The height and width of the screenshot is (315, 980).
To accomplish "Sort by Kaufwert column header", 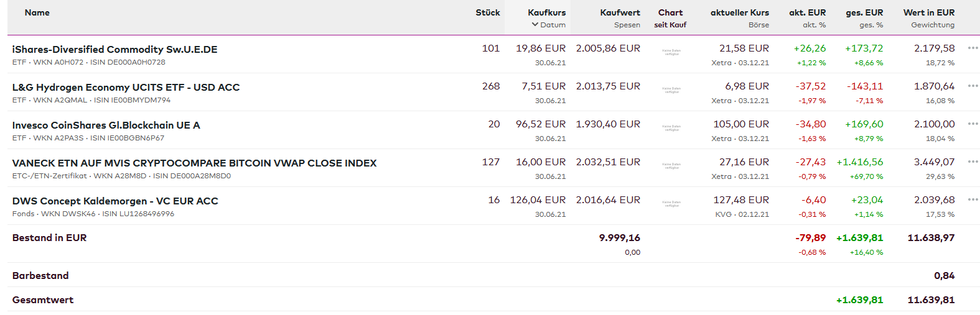I will tap(620, 12).
